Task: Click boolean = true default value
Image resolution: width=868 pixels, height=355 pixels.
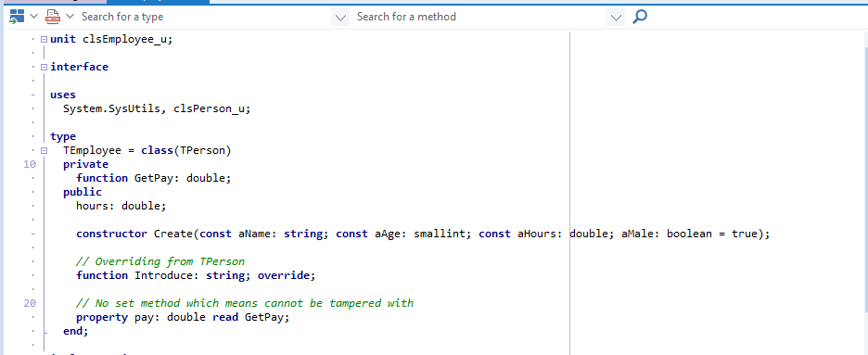Action: point(711,234)
